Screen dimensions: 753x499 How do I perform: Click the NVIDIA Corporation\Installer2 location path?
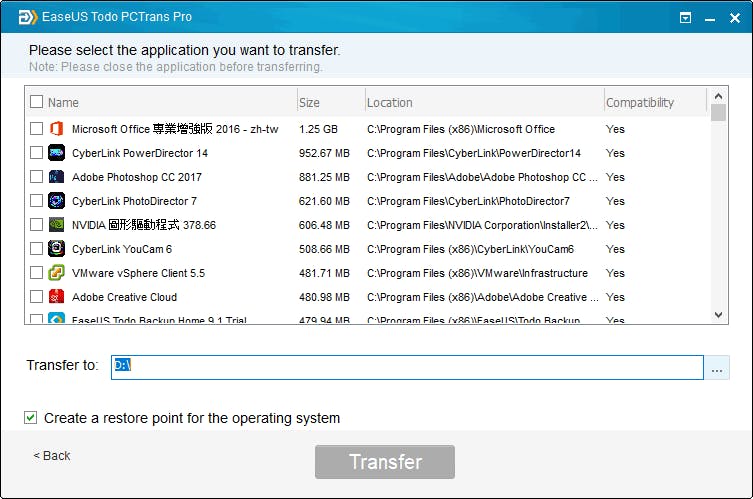pyautogui.click(x=482, y=225)
